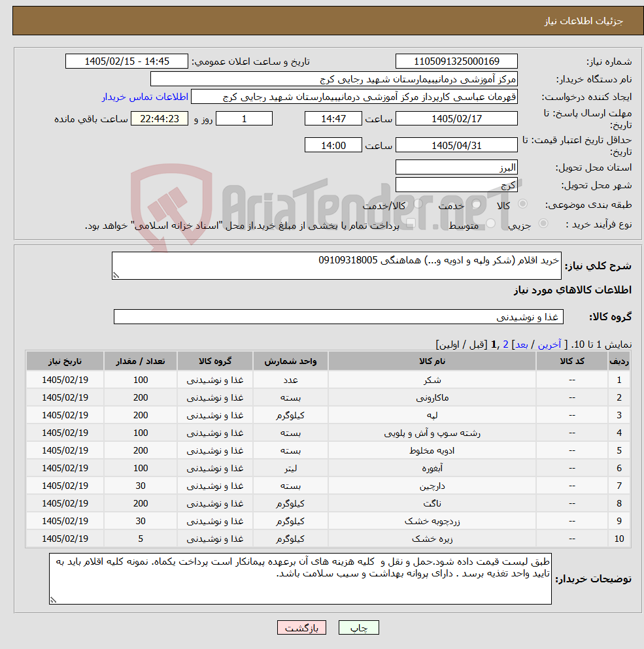644x649 pixels.
Task: Click the quantity 5 in زیره خشک row
Action: [141, 539]
